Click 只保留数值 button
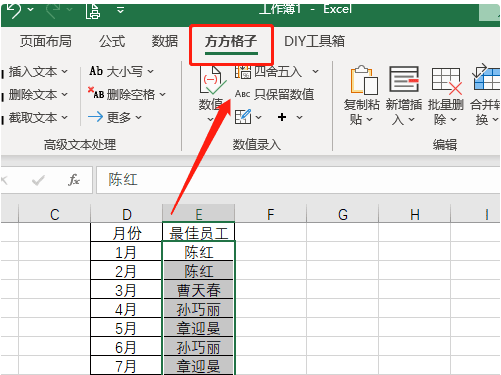This screenshot has width=501, height=375. coord(274,94)
